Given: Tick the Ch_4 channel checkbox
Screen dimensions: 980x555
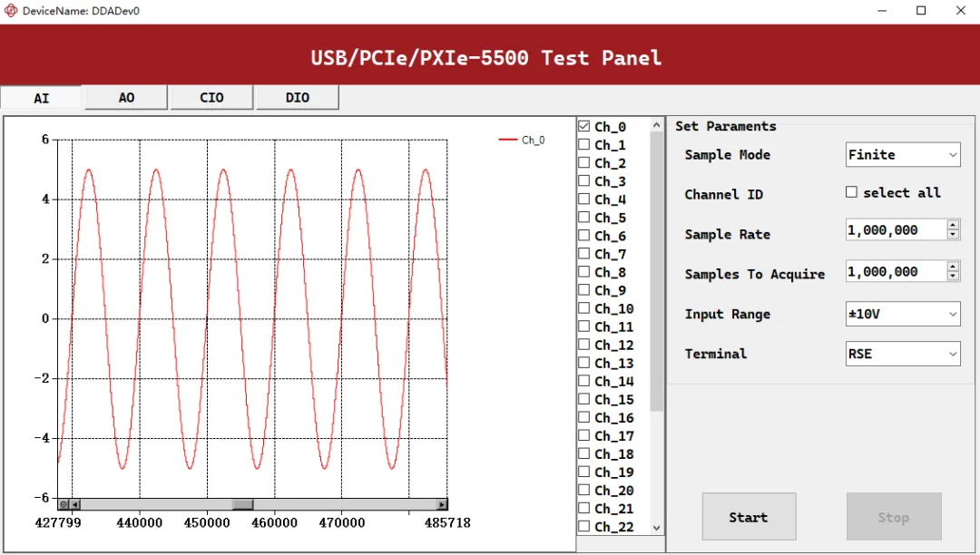Looking at the screenshot, I should (583, 199).
